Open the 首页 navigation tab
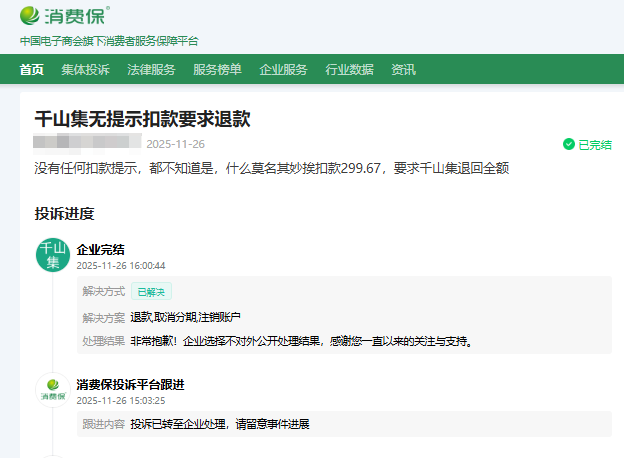 point(32,70)
